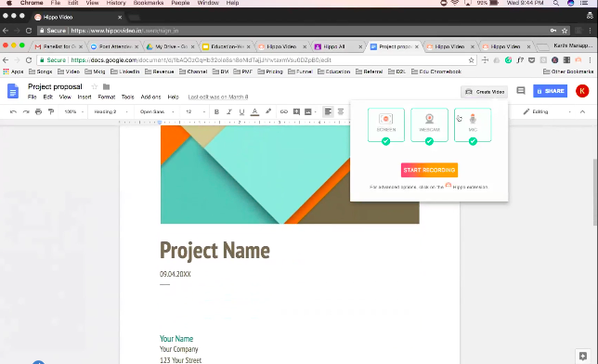Open the font size 12 dropdown
This screenshot has height=364, width=598.
tap(195, 111)
